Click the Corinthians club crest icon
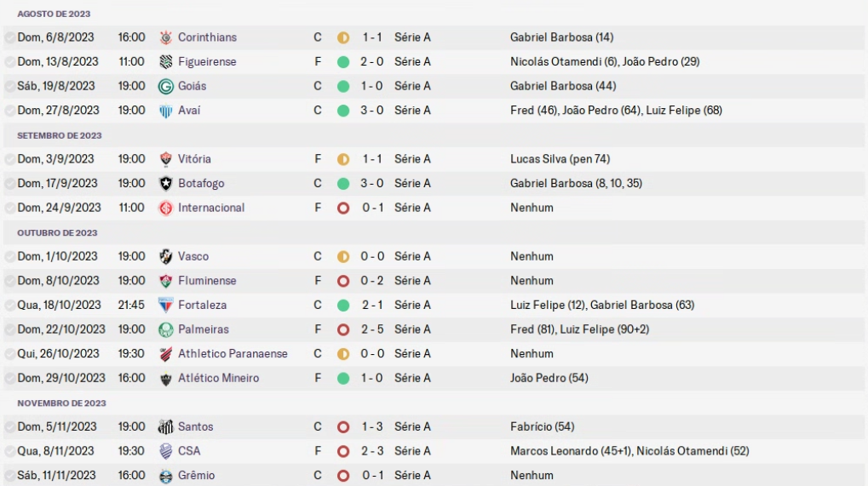The height and width of the screenshot is (486, 868). click(x=165, y=37)
